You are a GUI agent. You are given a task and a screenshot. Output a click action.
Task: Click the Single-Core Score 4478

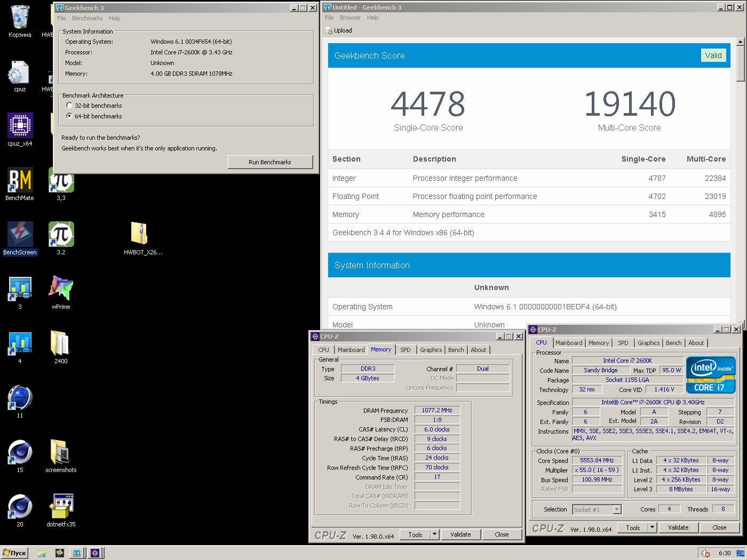click(x=428, y=103)
